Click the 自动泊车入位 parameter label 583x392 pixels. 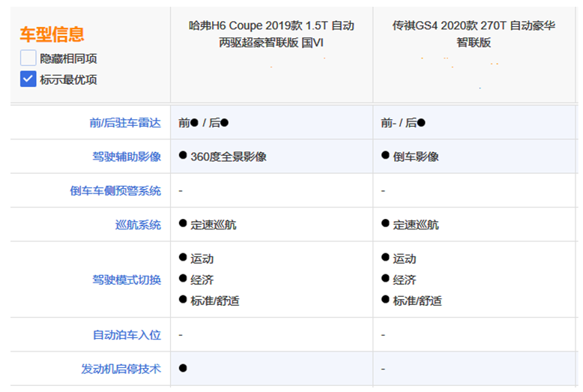(127, 334)
